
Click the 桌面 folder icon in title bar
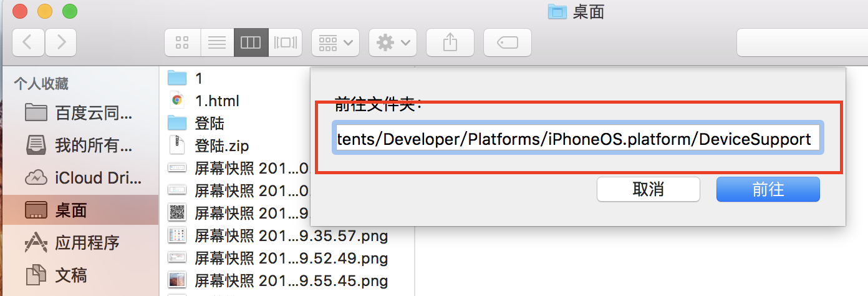556,11
